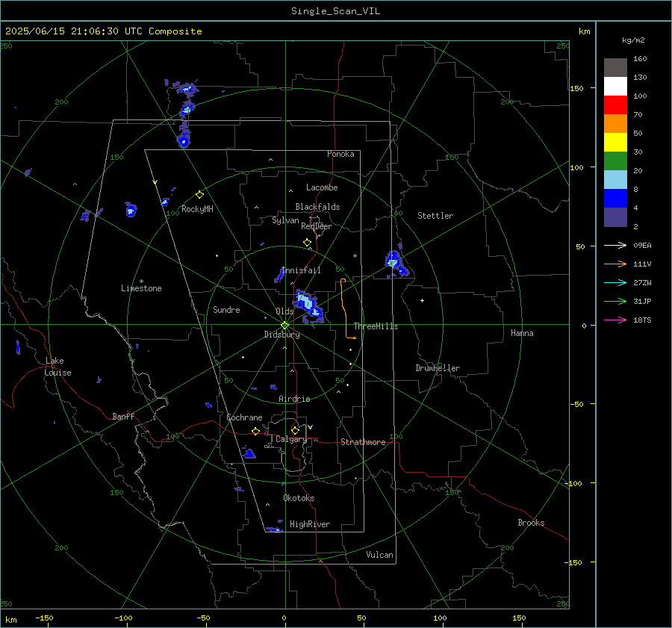Click the asterisk marker above Limestone
672x628 pixels.
click(x=141, y=282)
